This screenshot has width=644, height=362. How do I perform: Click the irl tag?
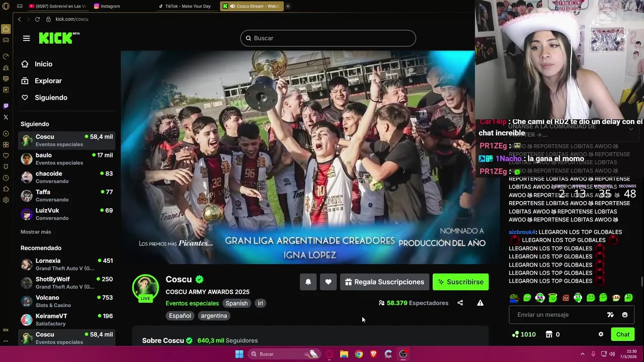click(x=260, y=303)
